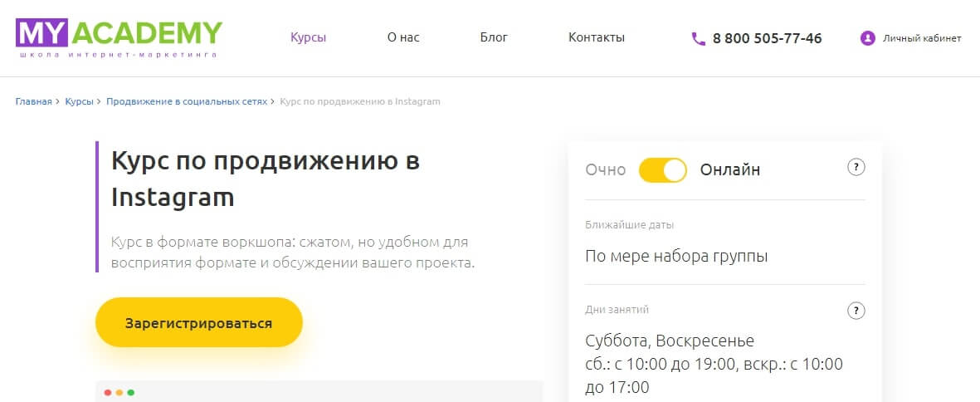
Task: Click the purple phone icon
Action: (698, 39)
